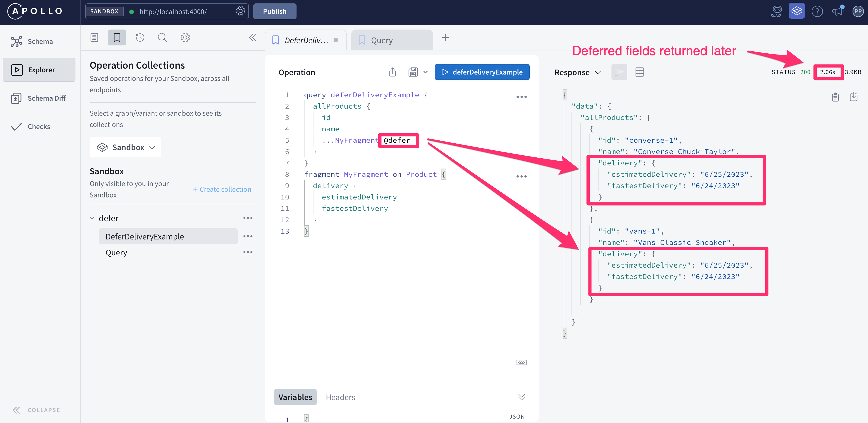Open the bookmark operation collections panel
The image size is (868, 423).
click(x=117, y=37)
